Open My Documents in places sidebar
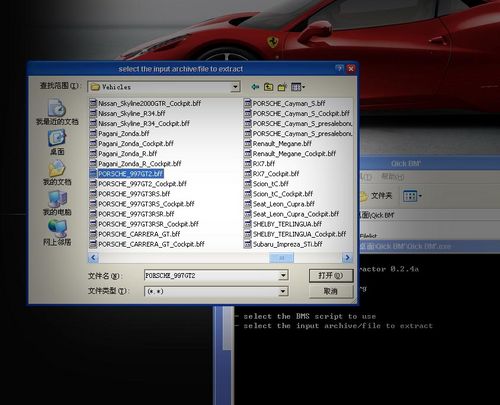This screenshot has width=500, height=405. [57, 172]
